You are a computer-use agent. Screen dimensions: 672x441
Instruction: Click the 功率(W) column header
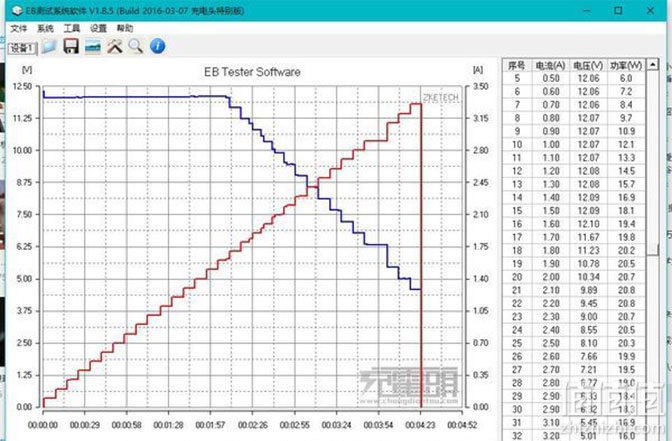626,65
